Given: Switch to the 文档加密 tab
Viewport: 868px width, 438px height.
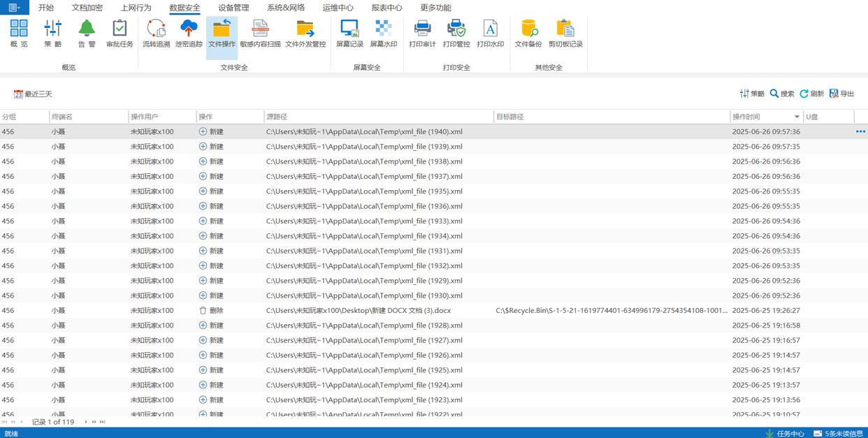Looking at the screenshot, I should 87,8.
